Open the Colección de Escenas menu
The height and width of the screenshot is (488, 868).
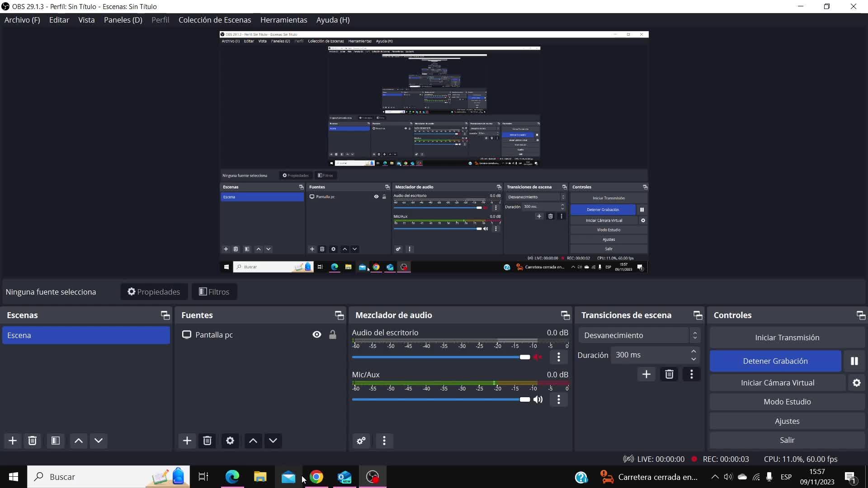(215, 20)
